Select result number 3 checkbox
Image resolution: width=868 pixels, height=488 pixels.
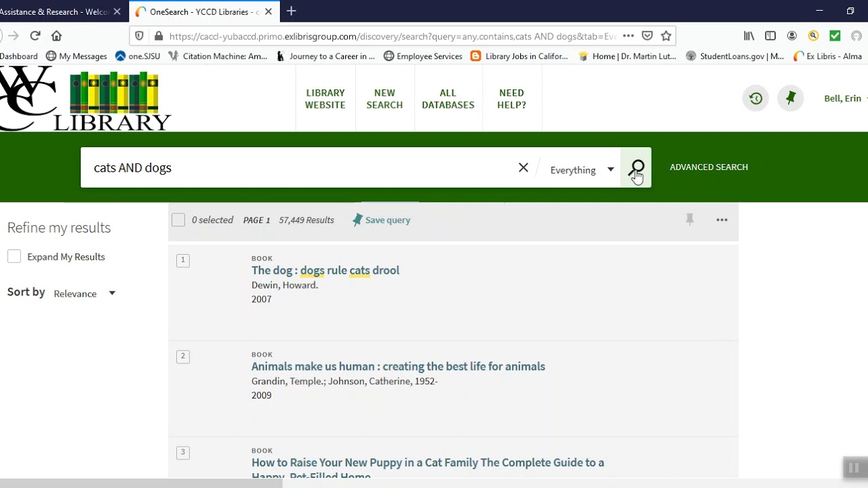coord(182,453)
